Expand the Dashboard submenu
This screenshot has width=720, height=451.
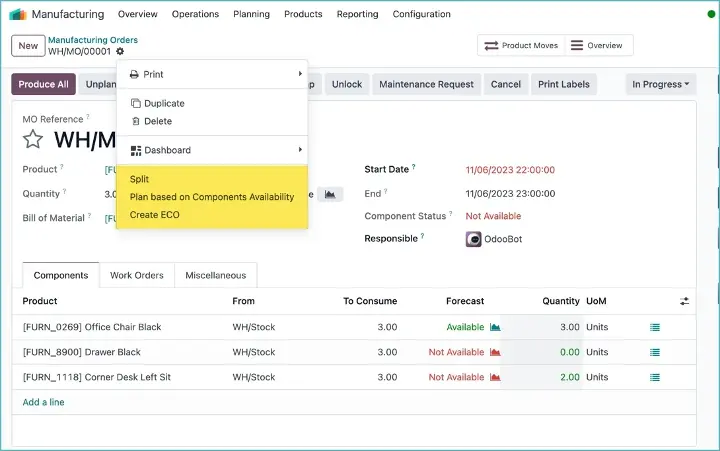click(x=212, y=150)
